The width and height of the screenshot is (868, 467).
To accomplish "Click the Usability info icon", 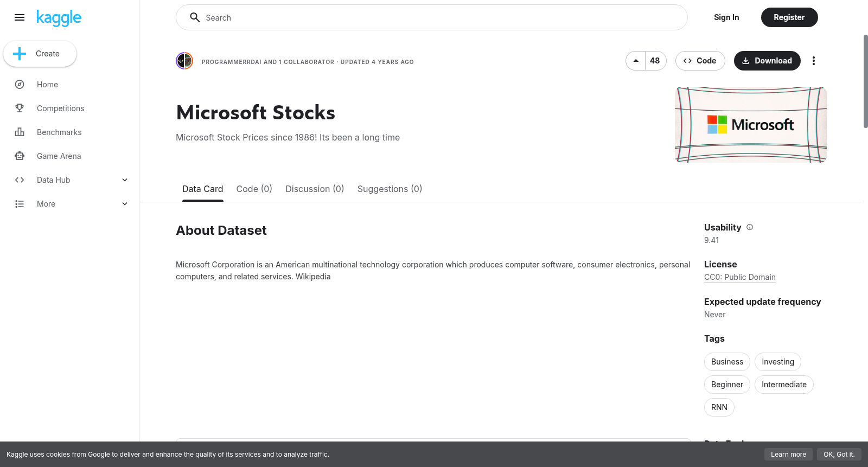I will (750, 227).
